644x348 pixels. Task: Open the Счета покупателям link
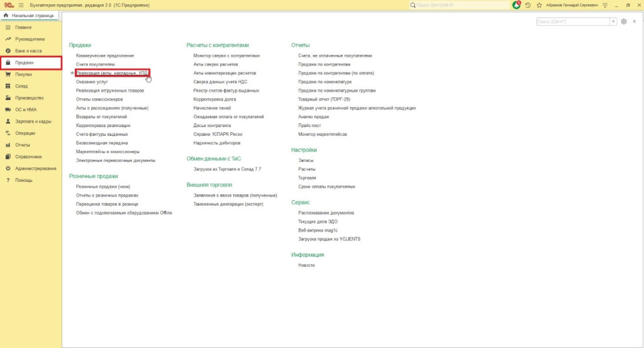click(x=96, y=64)
